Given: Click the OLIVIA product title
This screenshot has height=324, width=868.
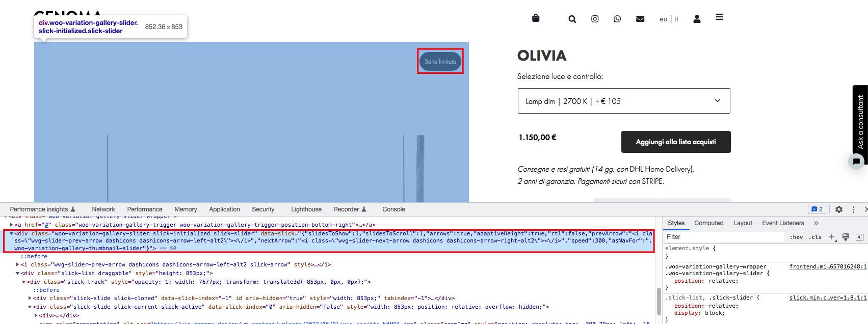Looking at the screenshot, I should click(x=542, y=56).
